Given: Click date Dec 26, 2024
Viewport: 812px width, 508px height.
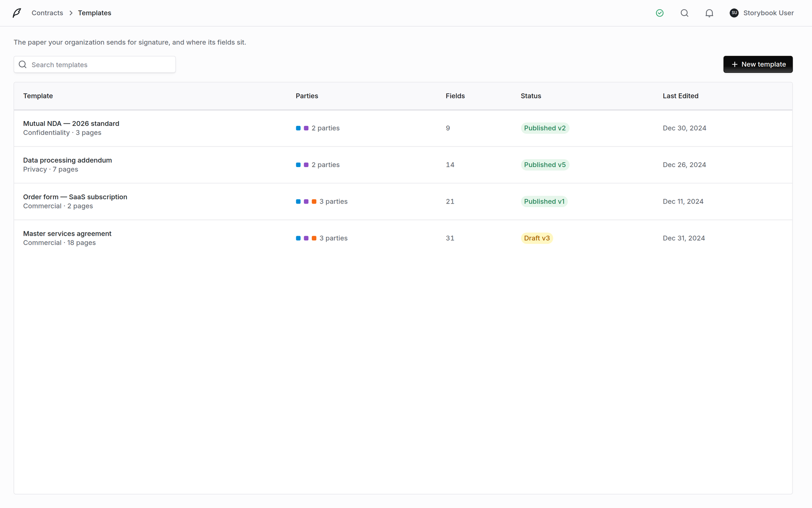Looking at the screenshot, I should [x=684, y=165].
